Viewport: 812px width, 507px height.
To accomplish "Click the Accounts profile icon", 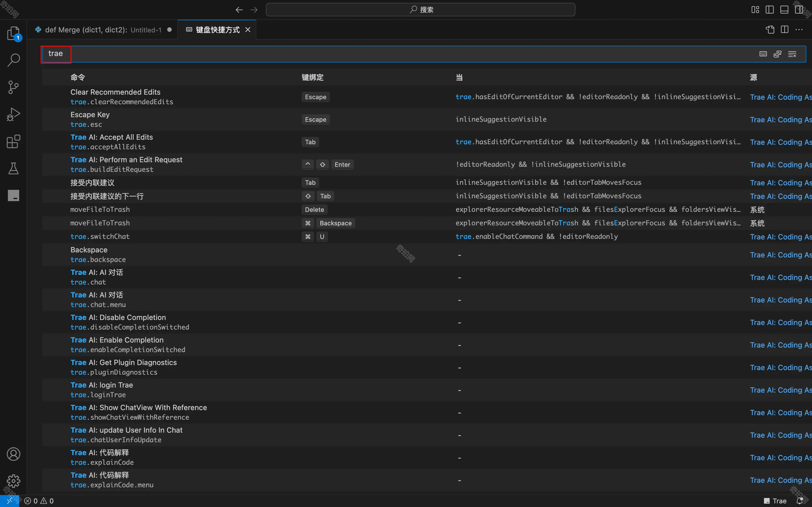I will click(x=14, y=454).
